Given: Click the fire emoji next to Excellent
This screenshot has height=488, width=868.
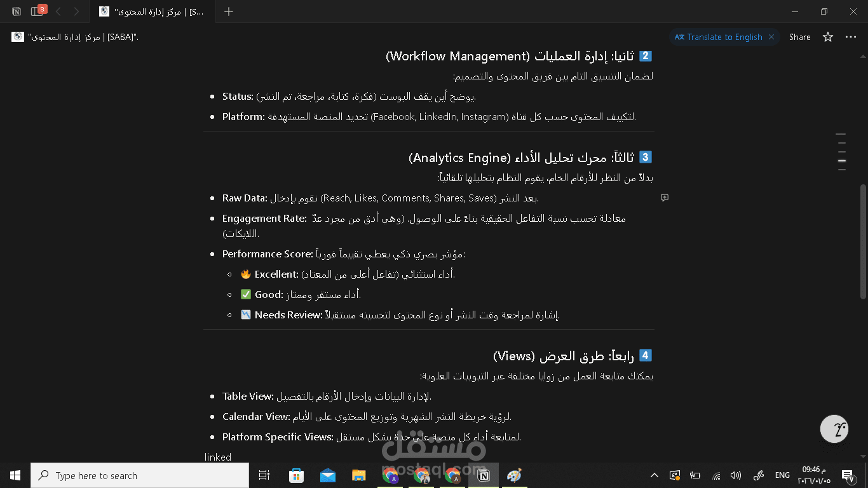Looking at the screenshot, I should coord(246,274).
